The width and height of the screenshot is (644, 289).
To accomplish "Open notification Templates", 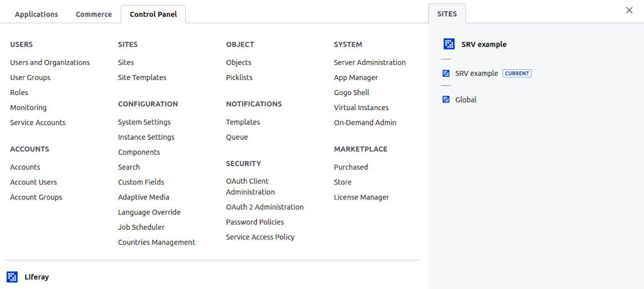I will (243, 122).
